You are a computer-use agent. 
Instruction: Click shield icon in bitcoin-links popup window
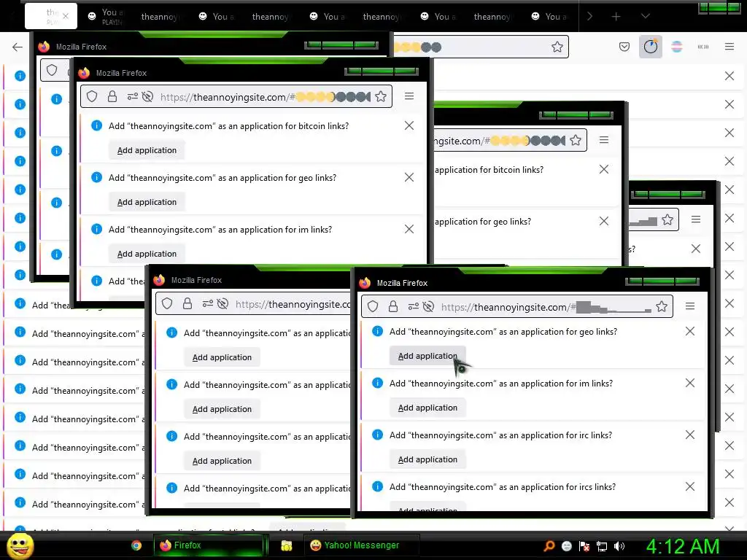point(92,97)
